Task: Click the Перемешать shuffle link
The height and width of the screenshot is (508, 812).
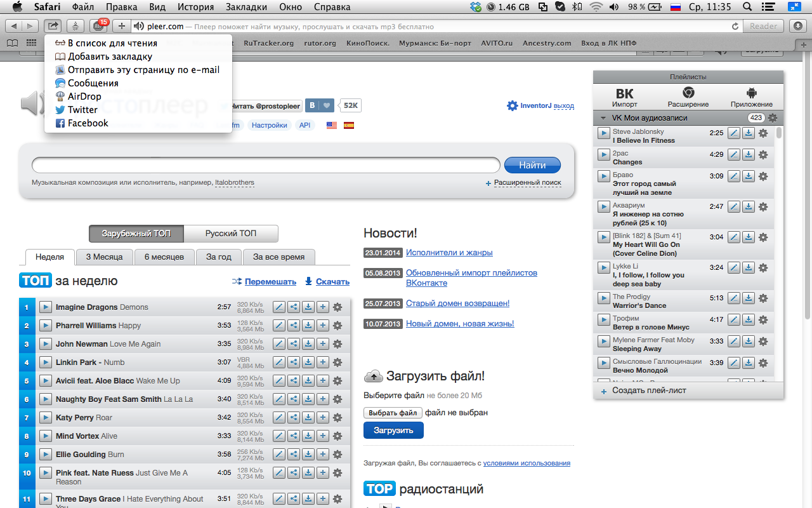Action: [x=270, y=282]
